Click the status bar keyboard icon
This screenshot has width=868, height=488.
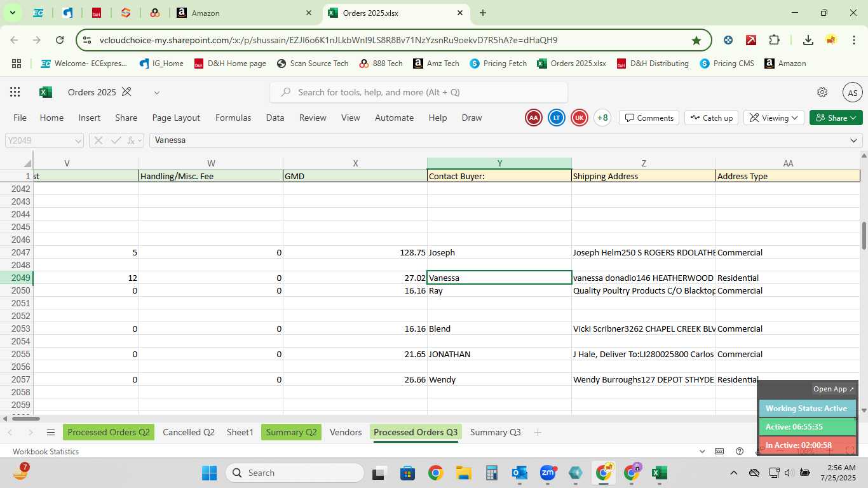pos(719,452)
